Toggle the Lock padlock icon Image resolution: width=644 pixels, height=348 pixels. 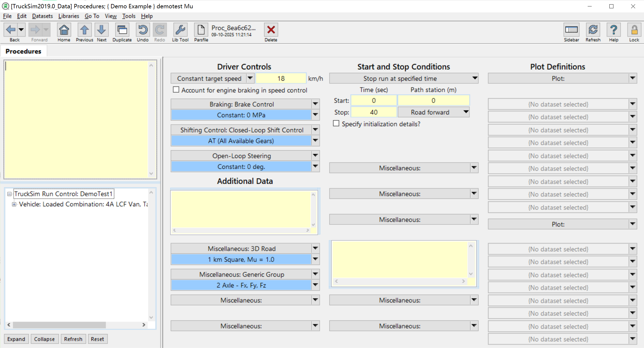(x=634, y=30)
